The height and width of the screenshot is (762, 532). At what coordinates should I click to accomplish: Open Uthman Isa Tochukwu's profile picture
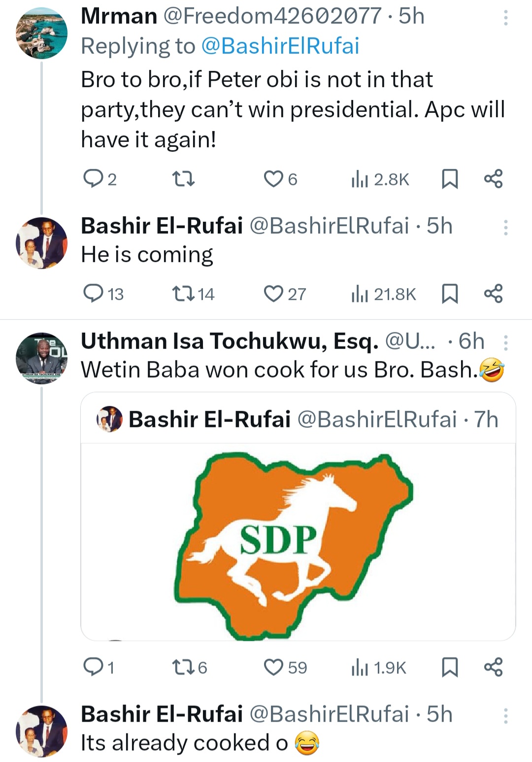[41, 358]
